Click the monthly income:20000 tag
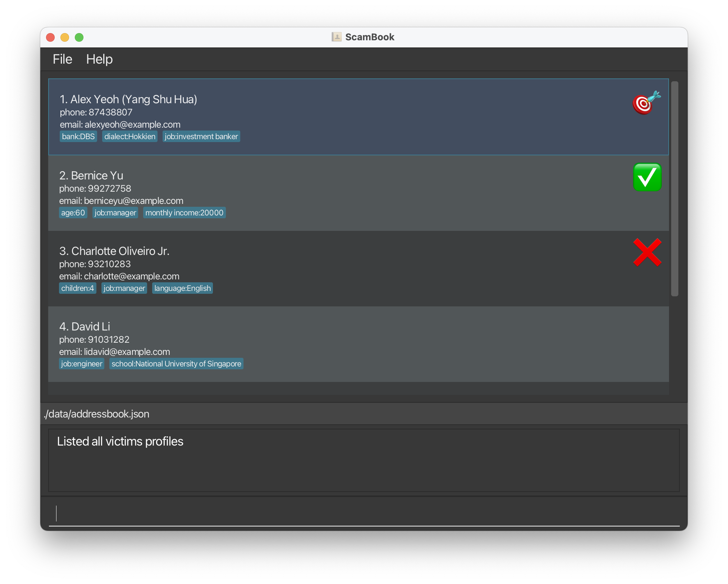This screenshot has width=728, height=584. [x=184, y=213]
